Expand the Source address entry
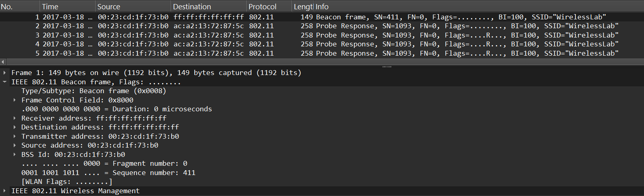Image resolution: width=644 pixels, height=196 pixels. click(x=15, y=145)
